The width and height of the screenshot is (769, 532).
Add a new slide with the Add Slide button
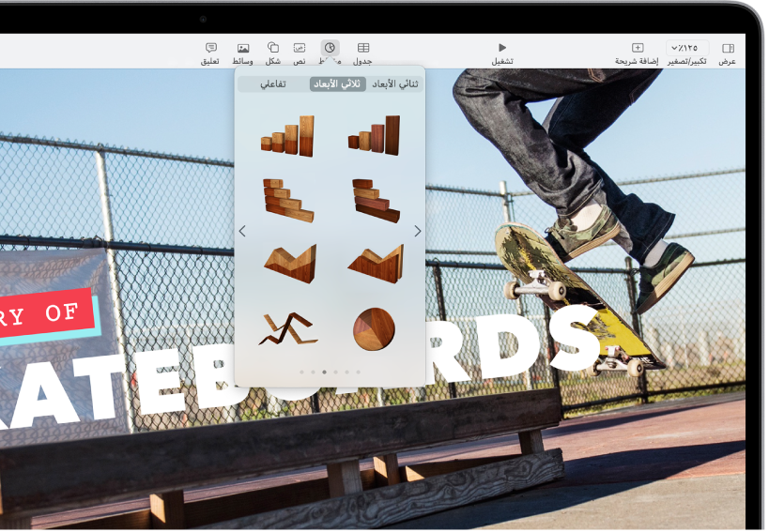click(637, 53)
